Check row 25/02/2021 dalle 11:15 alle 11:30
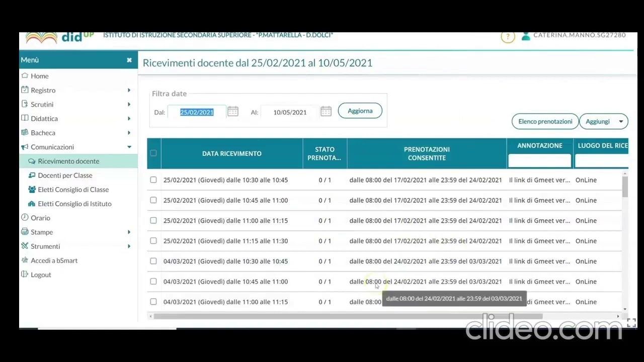Screen dimensions: 644x362 coord(153,241)
